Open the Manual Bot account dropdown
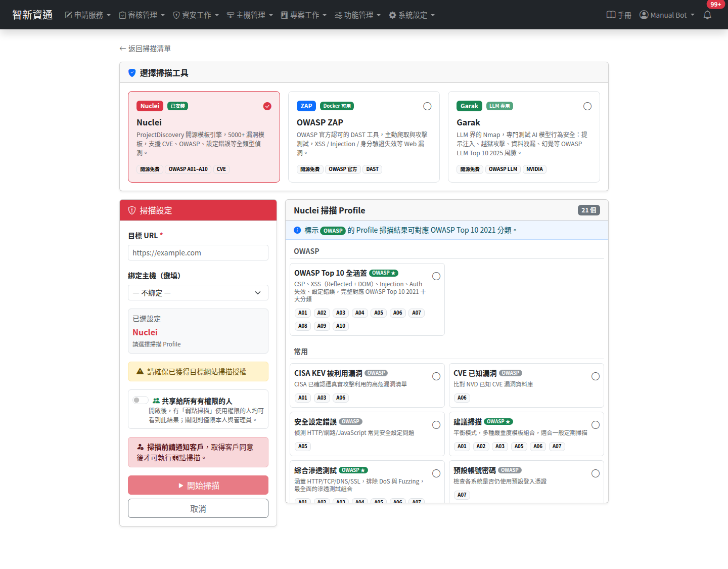This screenshot has width=728, height=569. pos(667,15)
